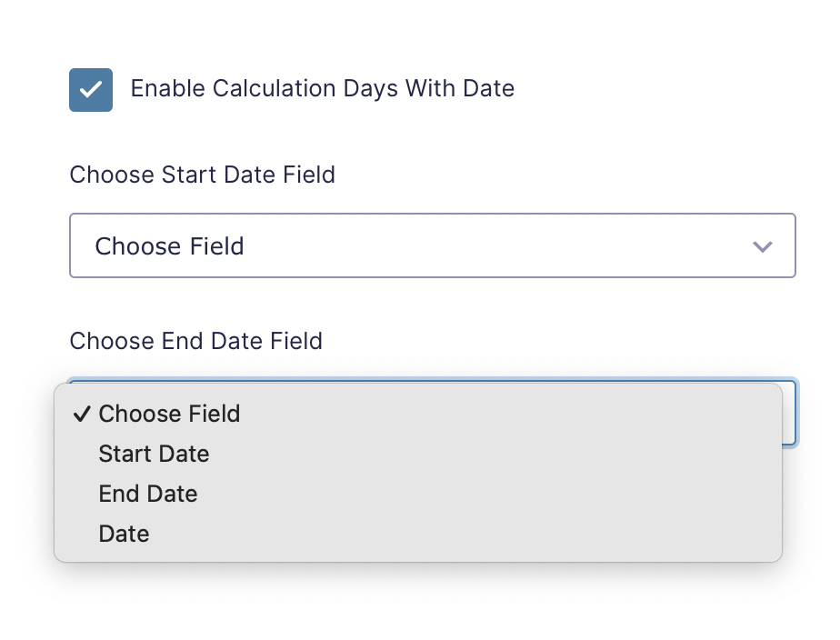Click the chevron arrow in start date select

coord(762,246)
